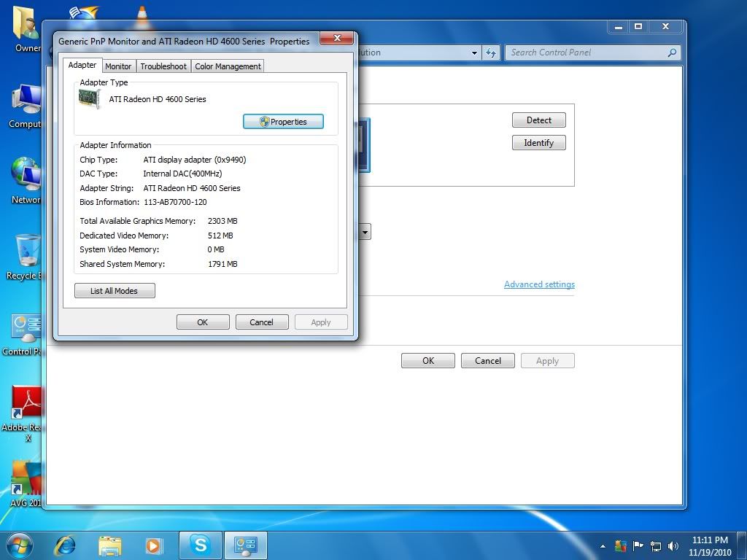Click Shared System Memory 1791 MB value
The image size is (747, 560).
pyautogui.click(x=222, y=264)
